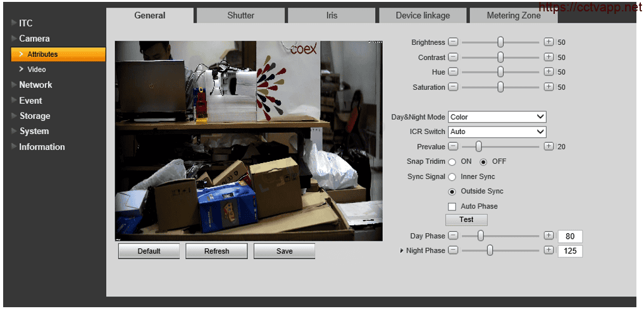This screenshot has width=644, height=311.
Task: Decrease Prevalue with the minus icon
Action: tap(453, 147)
